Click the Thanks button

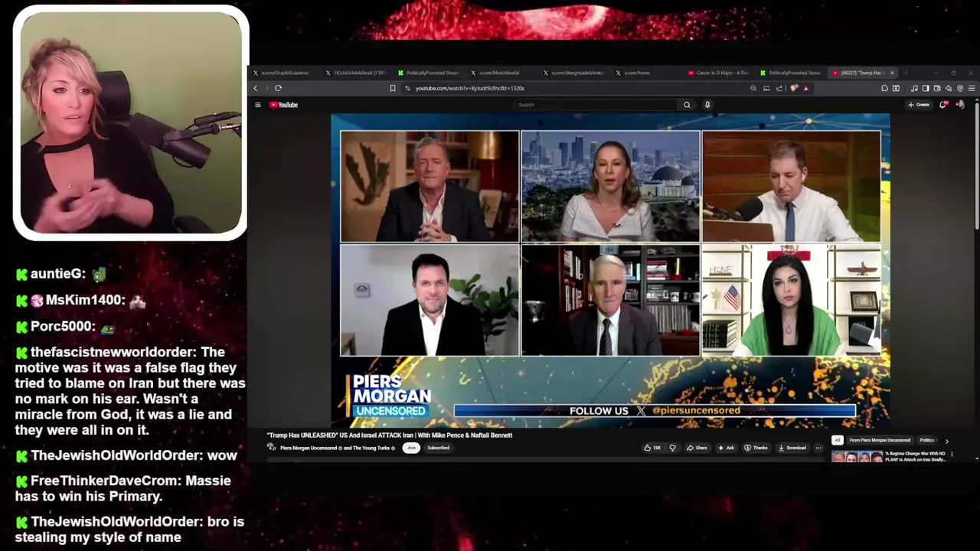tap(756, 448)
